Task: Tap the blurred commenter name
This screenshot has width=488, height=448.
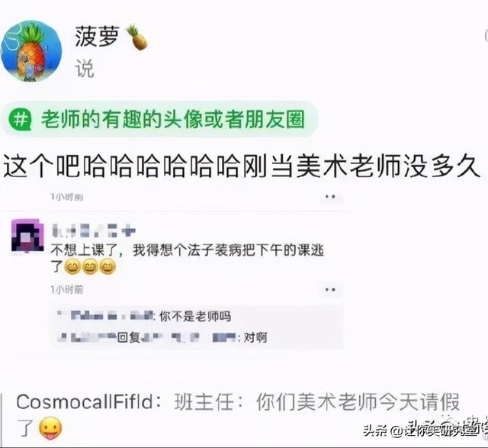Action: point(94,230)
